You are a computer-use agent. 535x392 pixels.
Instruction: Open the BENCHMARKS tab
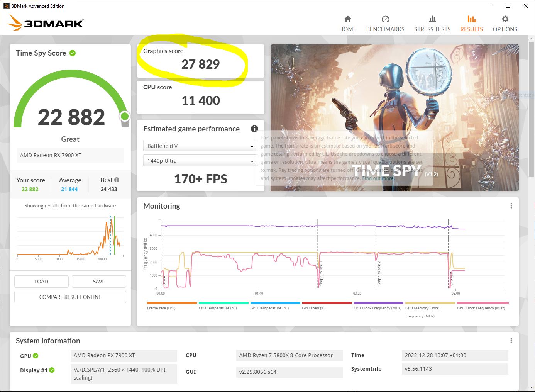click(385, 24)
